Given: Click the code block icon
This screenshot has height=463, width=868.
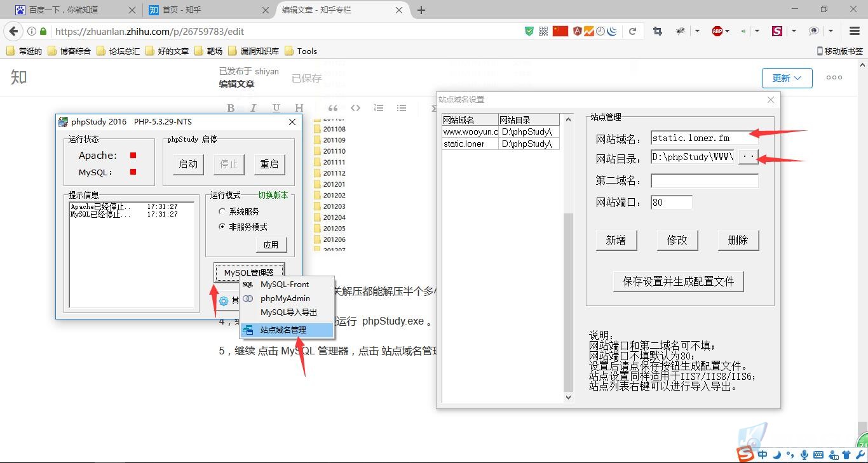Looking at the screenshot, I should pyautogui.click(x=356, y=108).
